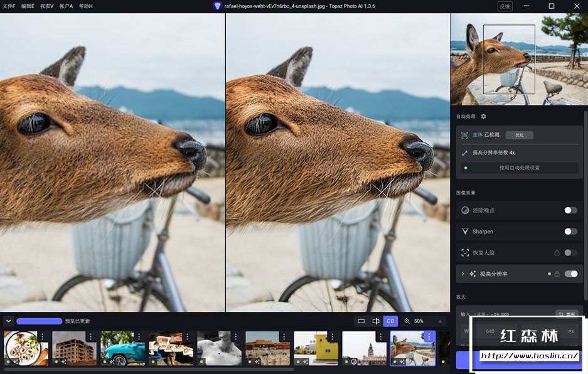588x374 pixels.
Task: Open the 文件F menu
Action: [9, 6]
